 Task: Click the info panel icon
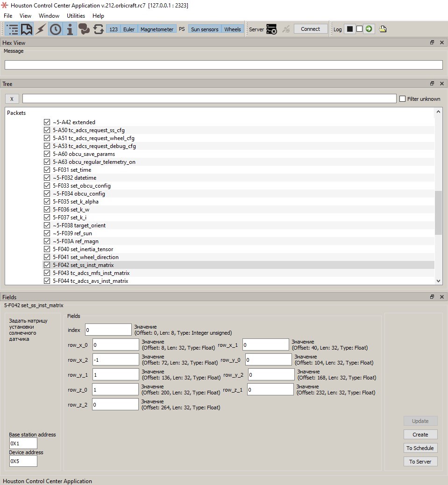tap(71, 28)
